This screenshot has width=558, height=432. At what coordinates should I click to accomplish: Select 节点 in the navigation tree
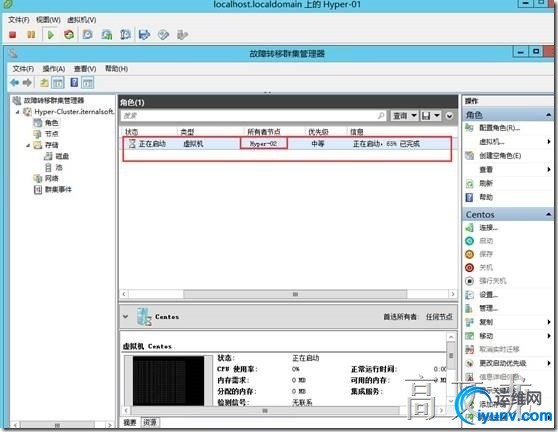click(51, 134)
